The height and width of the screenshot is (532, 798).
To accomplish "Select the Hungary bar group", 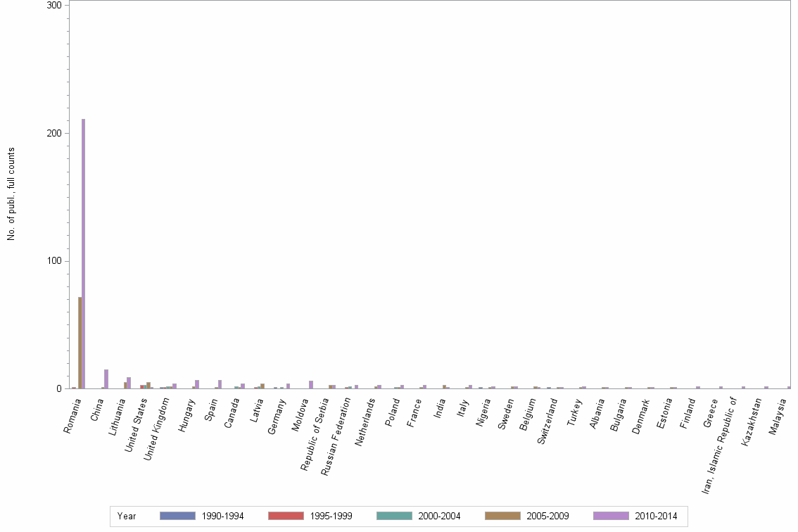I will [x=195, y=384].
